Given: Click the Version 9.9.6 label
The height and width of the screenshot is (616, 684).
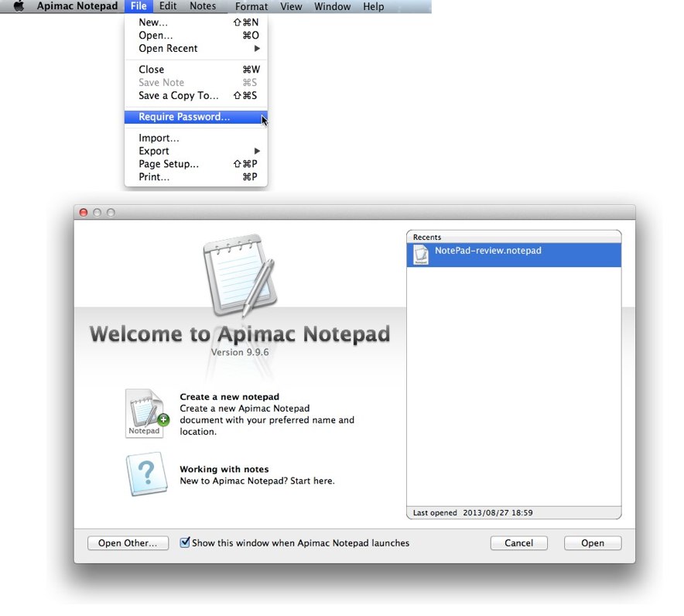Looking at the screenshot, I should tap(240, 352).
